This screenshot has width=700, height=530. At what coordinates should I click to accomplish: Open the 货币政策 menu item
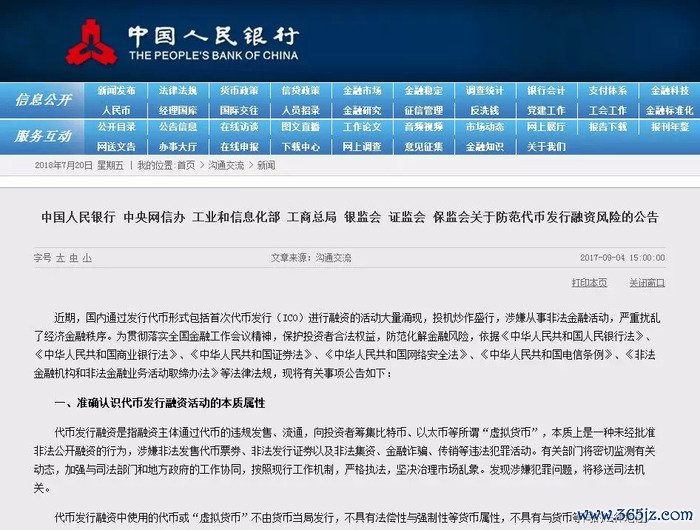tap(239, 91)
